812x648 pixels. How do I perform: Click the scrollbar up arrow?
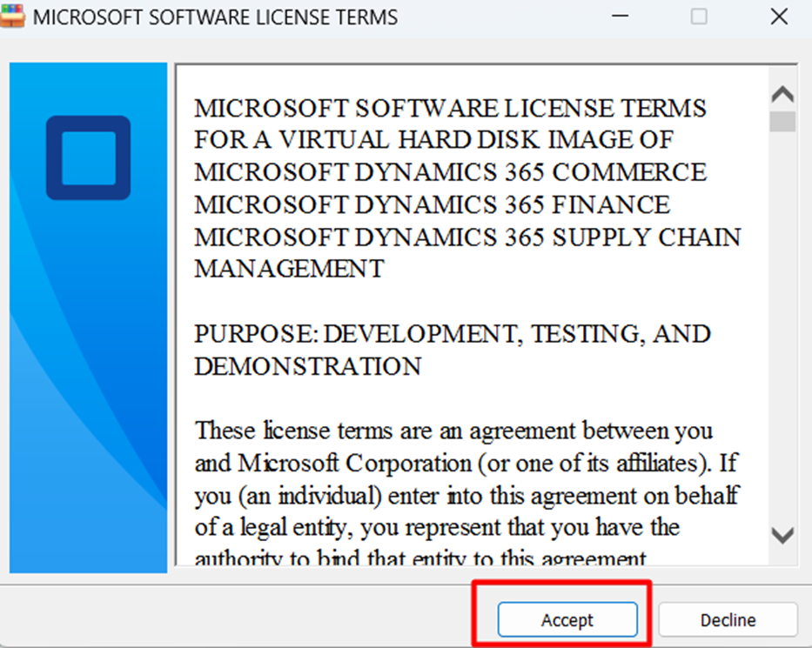pos(782,94)
